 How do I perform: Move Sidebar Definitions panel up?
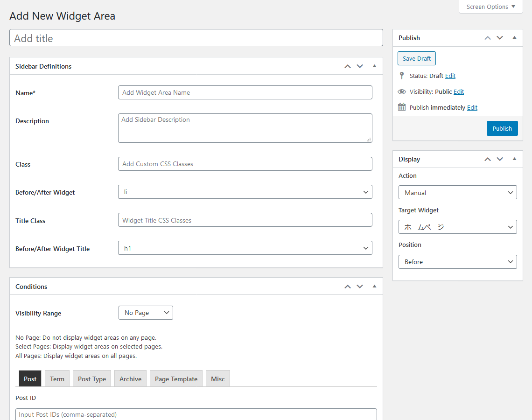tap(347, 66)
